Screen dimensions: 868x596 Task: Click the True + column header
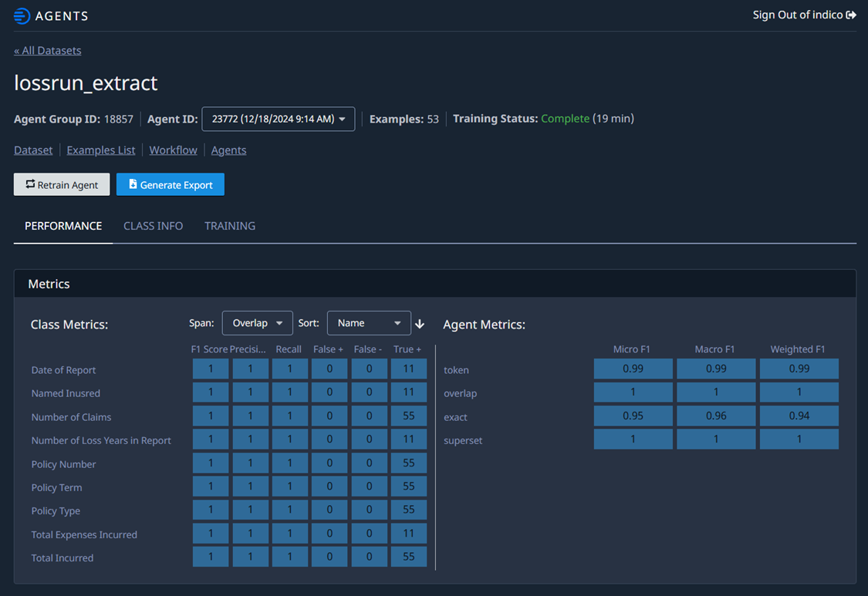click(x=407, y=349)
